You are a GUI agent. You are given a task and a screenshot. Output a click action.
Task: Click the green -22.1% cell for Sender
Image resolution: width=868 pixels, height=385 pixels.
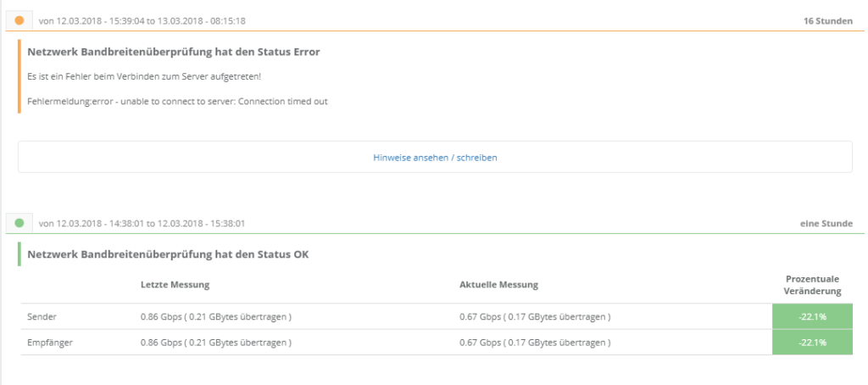(813, 317)
